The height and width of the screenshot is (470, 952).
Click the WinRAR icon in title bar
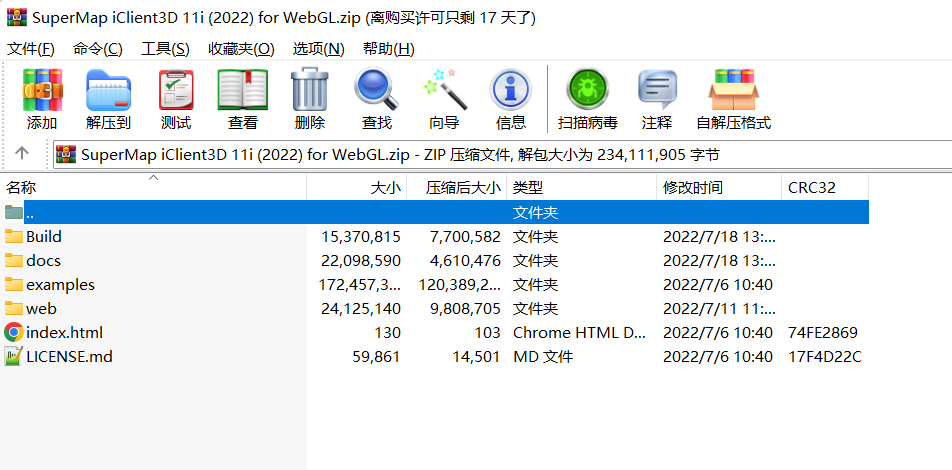pos(16,18)
